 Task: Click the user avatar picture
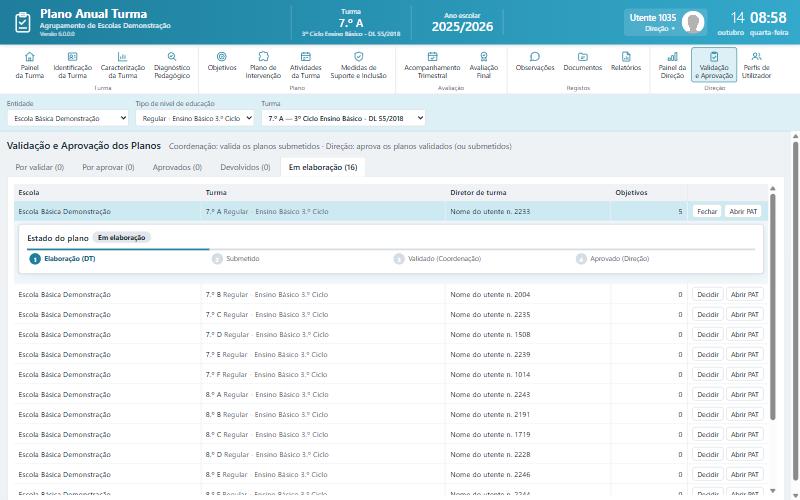click(x=693, y=22)
